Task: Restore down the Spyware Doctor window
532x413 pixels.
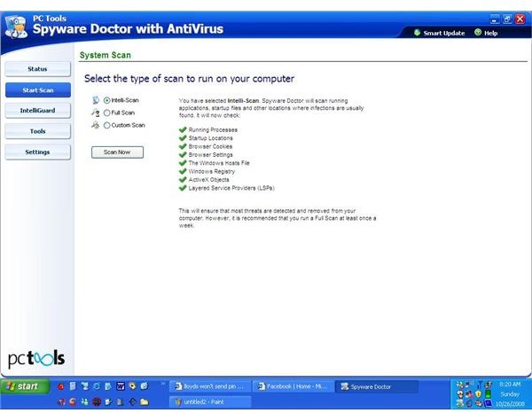Action: (507, 19)
